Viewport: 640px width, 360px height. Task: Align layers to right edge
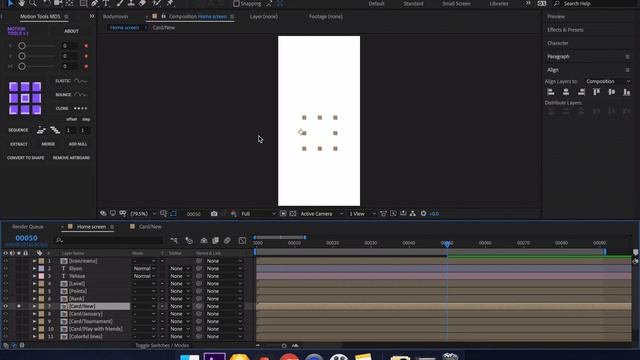coord(581,92)
